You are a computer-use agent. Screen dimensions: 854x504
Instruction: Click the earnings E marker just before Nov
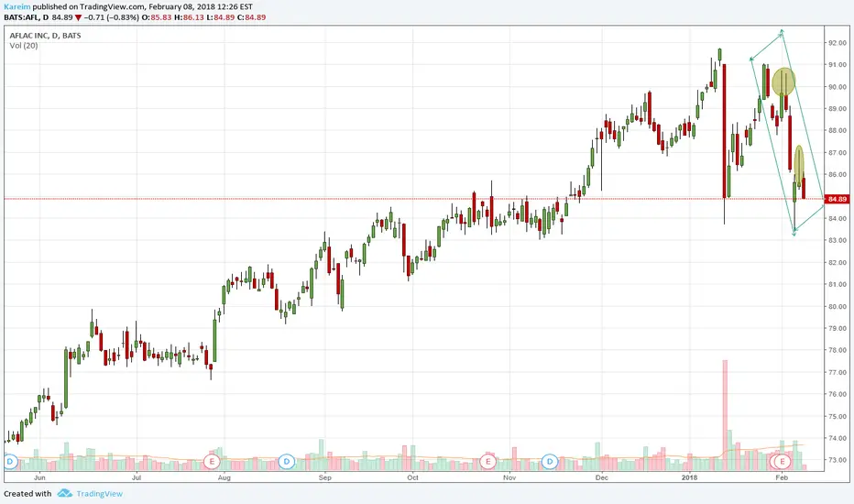click(487, 462)
